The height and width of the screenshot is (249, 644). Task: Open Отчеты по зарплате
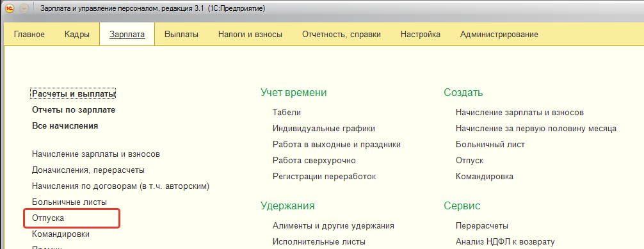[x=74, y=110]
